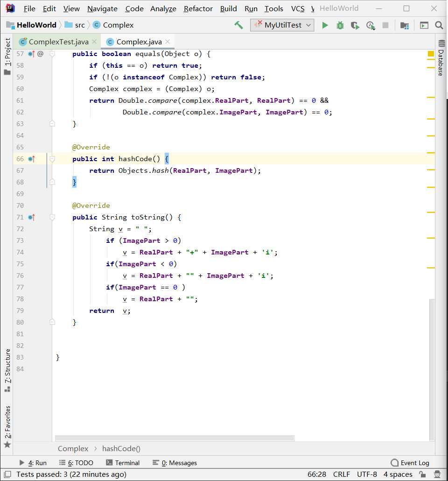
Task: Open the Event Log
Action: [x=410, y=463]
